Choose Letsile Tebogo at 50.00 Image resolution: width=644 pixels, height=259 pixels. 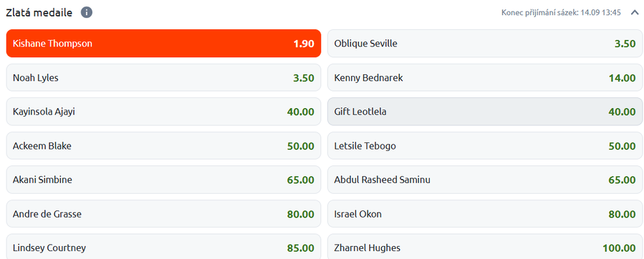tap(485, 146)
